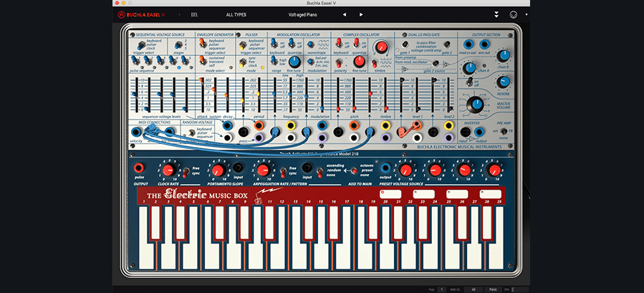Select the fourth preset voltage pad

tap(491, 194)
